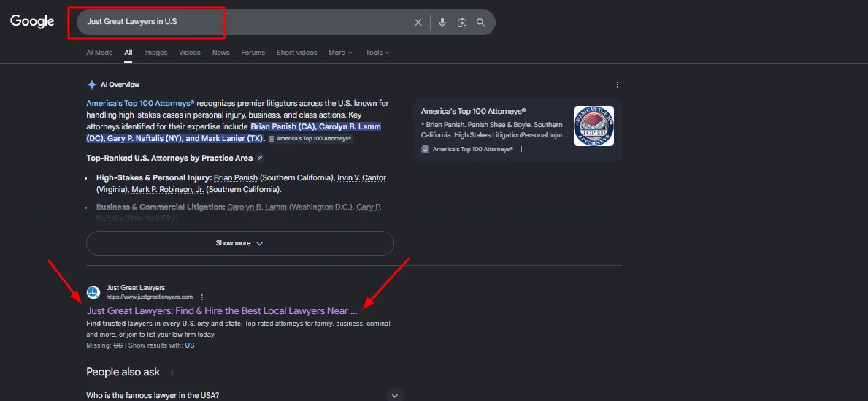This screenshot has width=868, height=401.
Task: Switch to the News tab
Action: 220,53
